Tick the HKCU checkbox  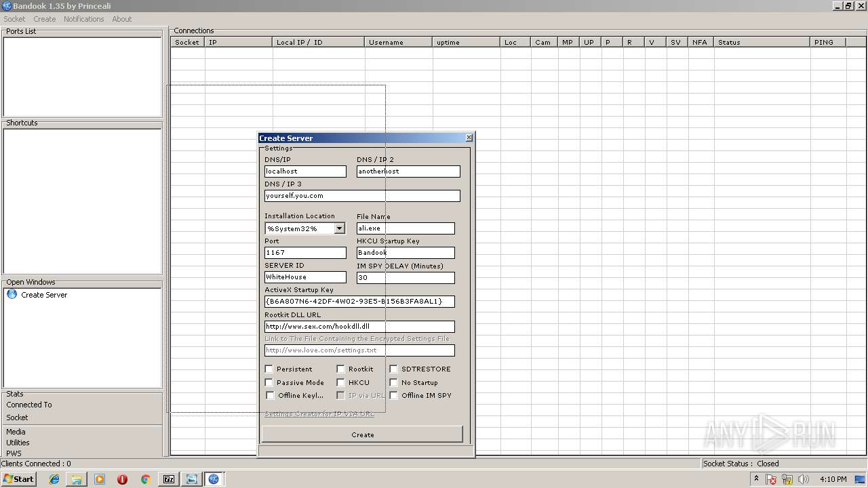(x=341, y=382)
